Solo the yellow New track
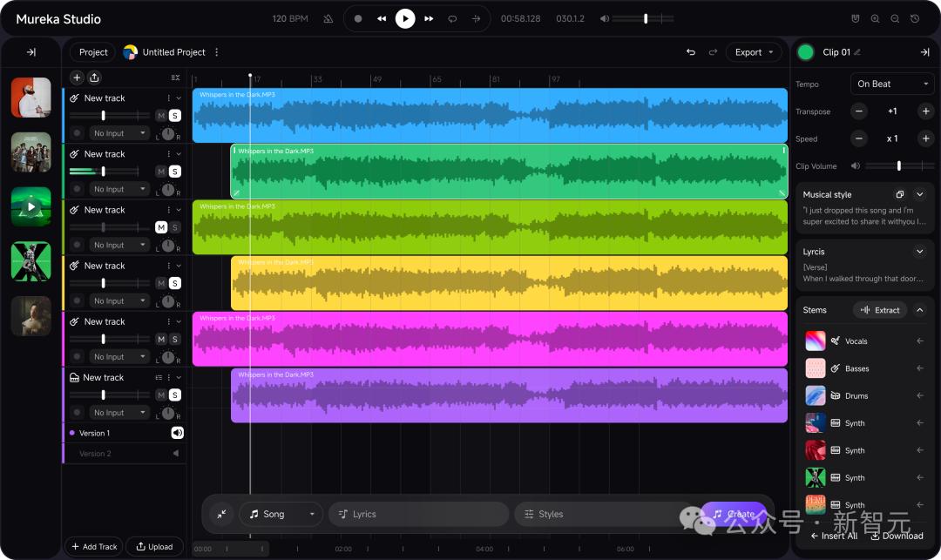The image size is (941, 560). pos(174,283)
